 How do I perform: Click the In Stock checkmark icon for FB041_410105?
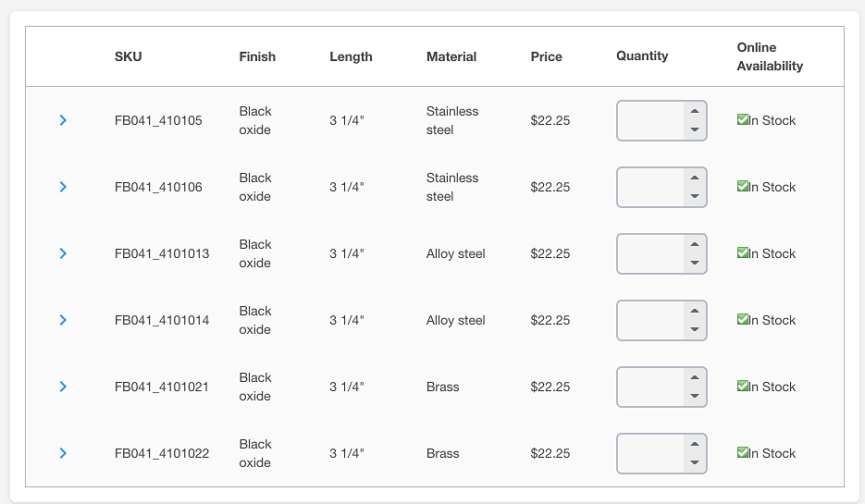[x=743, y=119]
